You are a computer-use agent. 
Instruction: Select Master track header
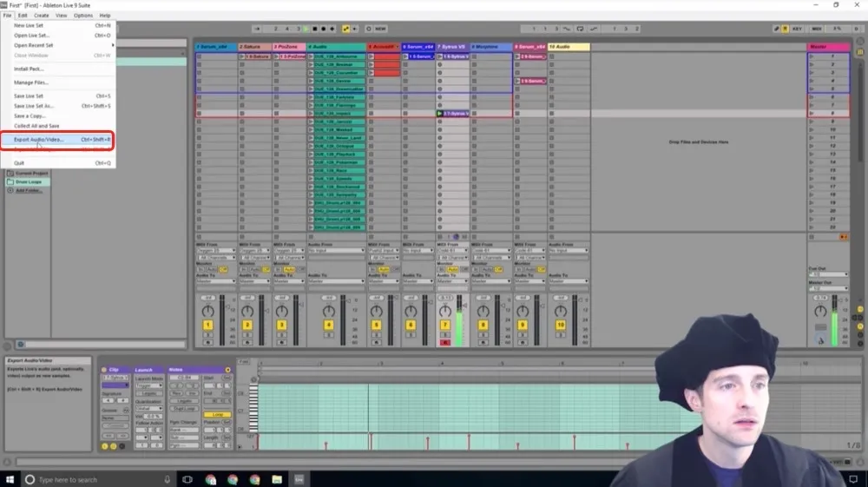[828, 47]
